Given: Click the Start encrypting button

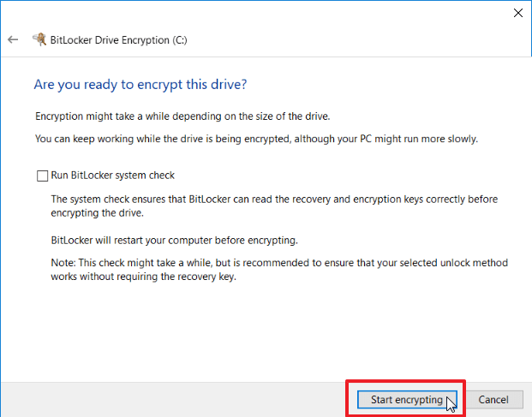Looking at the screenshot, I should tap(407, 400).
